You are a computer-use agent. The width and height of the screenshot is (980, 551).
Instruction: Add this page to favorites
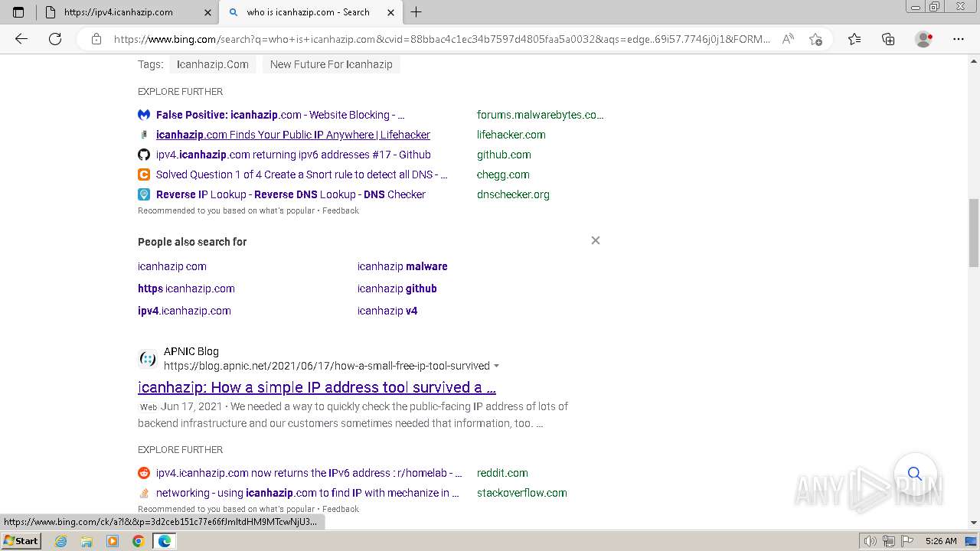pyautogui.click(x=815, y=39)
